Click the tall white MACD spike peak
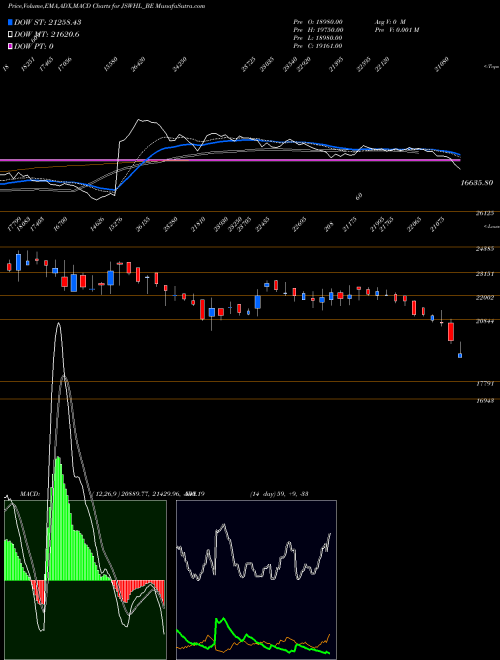 pos(59,324)
